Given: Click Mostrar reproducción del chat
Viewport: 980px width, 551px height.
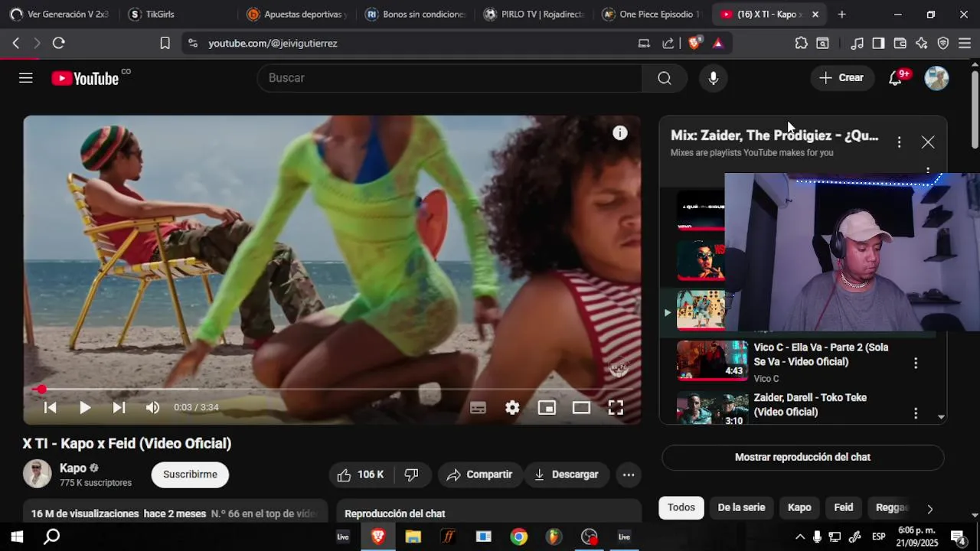Looking at the screenshot, I should pyautogui.click(x=803, y=458).
